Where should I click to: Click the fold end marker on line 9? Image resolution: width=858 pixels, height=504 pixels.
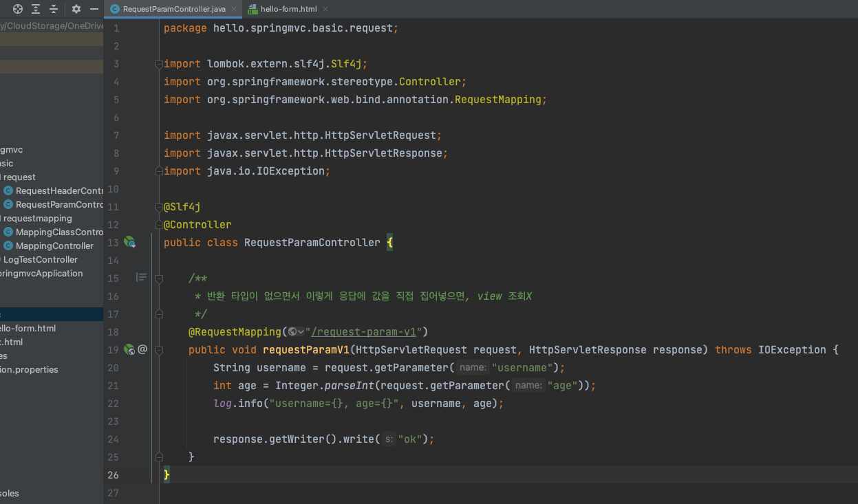(x=159, y=171)
